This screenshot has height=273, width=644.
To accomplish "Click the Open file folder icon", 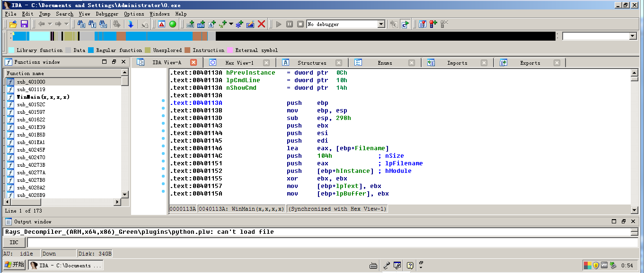I will coord(13,24).
